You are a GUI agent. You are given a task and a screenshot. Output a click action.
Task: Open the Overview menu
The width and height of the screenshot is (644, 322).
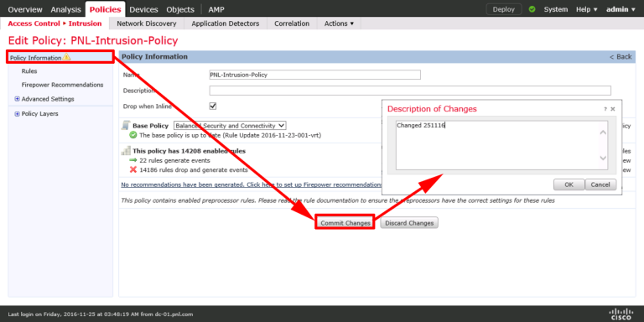click(25, 9)
